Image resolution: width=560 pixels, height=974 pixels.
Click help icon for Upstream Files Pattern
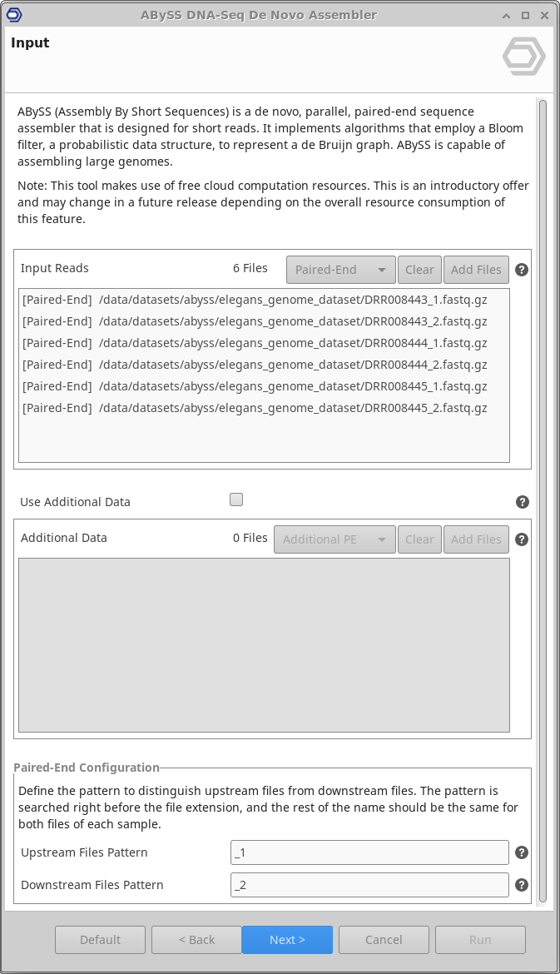point(522,852)
